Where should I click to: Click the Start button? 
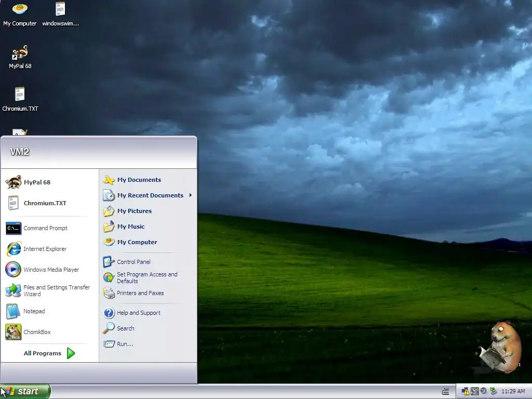click(x=25, y=392)
